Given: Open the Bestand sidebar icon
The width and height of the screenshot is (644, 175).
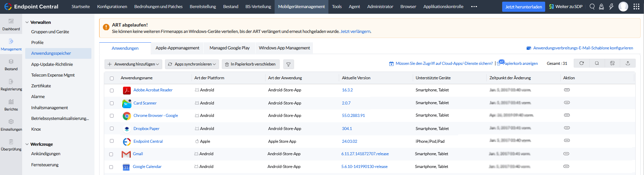Looking at the screenshot, I should (11, 65).
